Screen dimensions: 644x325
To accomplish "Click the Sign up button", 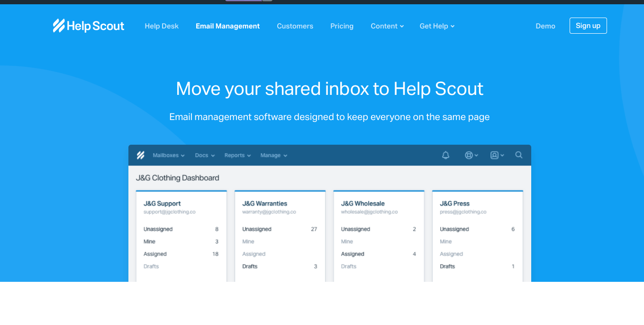I will click(588, 26).
